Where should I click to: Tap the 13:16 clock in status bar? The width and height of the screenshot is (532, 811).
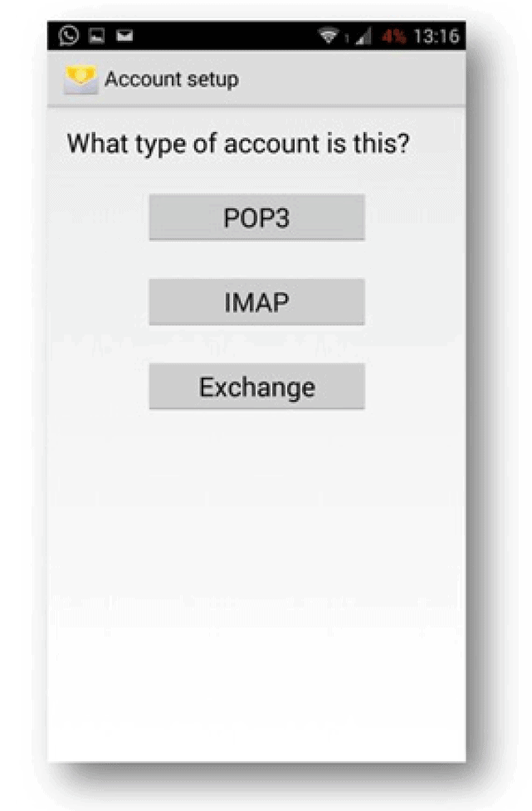(x=437, y=37)
